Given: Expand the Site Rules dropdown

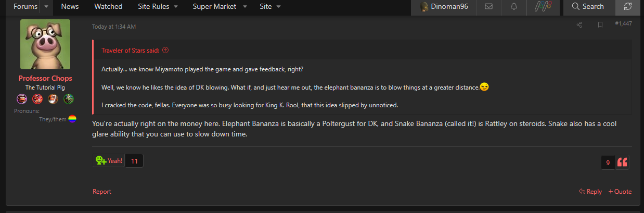Looking at the screenshot, I should click(158, 7).
